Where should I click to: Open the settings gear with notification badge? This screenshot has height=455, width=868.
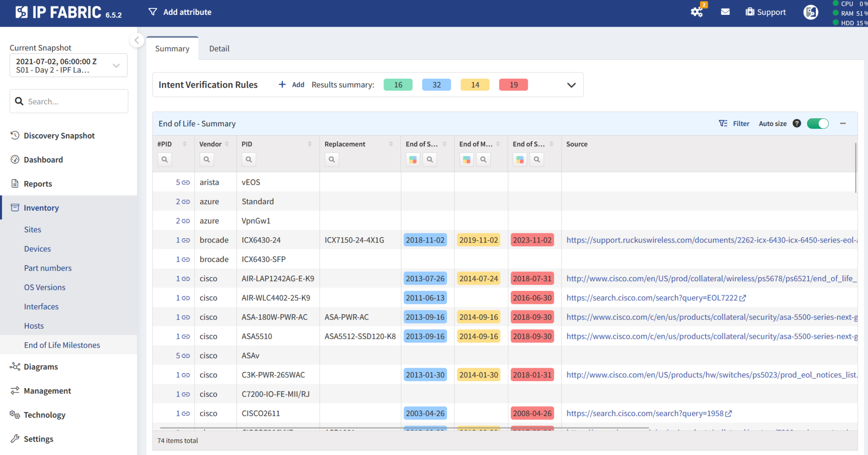pyautogui.click(x=696, y=12)
